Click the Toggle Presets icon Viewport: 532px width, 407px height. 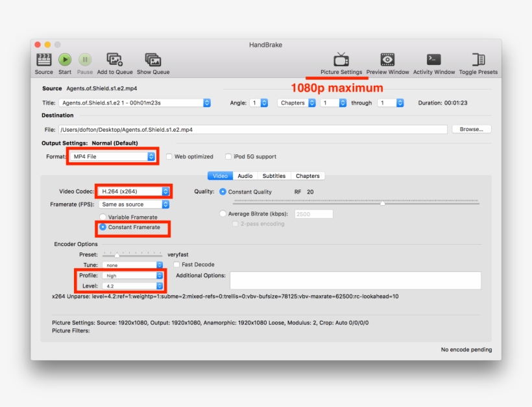click(479, 60)
